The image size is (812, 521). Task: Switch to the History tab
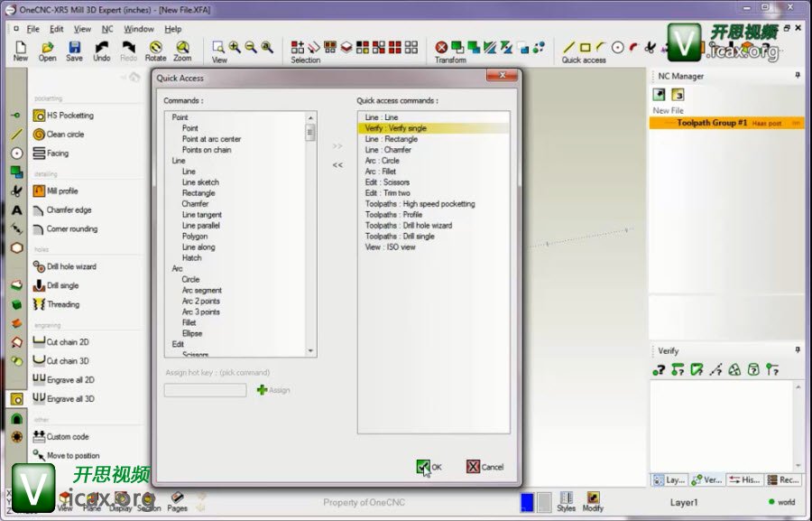tap(745, 480)
